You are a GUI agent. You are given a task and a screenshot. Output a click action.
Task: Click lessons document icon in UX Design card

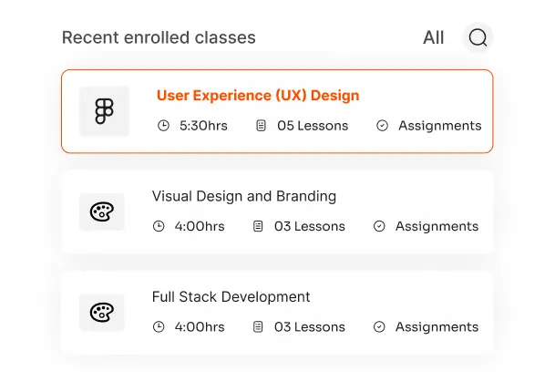[x=262, y=126]
